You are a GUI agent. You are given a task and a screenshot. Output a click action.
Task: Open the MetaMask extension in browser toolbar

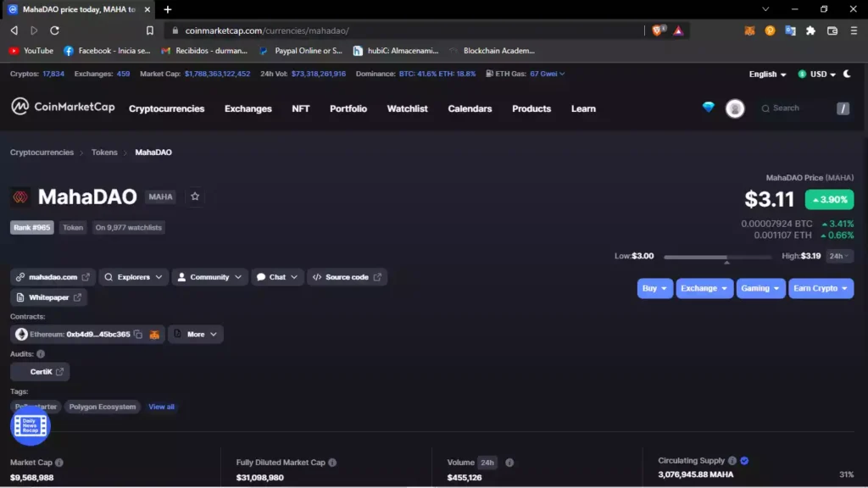pos(749,30)
